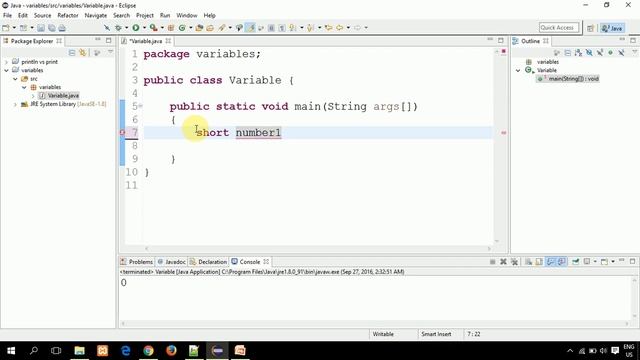Click the Run button in the toolbar
Viewport: 640px width, 360px height.
pos(136,28)
